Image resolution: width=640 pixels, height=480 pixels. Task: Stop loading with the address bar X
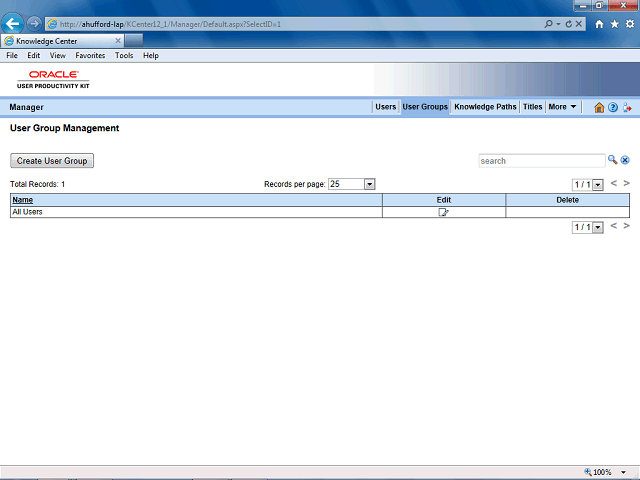point(579,24)
